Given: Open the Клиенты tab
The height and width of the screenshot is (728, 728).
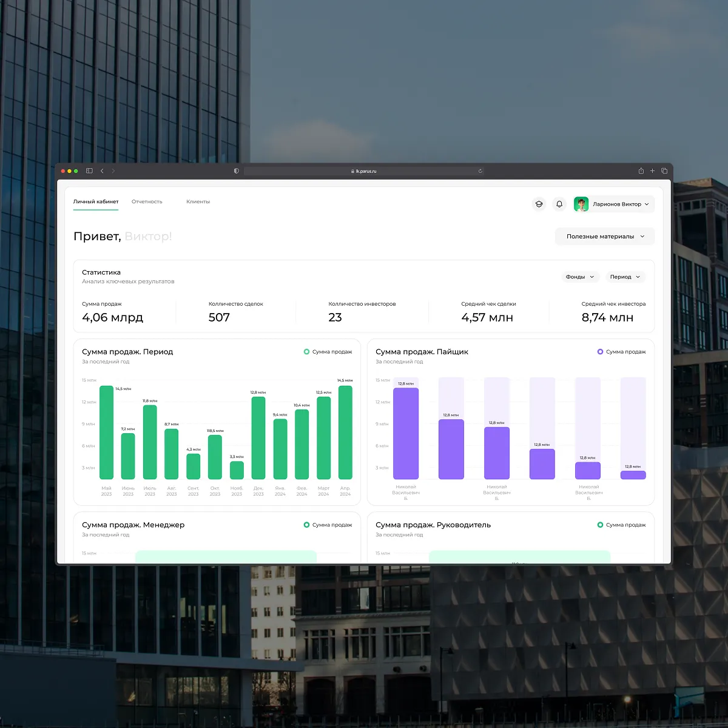Looking at the screenshot, I should tap(198, 201).
